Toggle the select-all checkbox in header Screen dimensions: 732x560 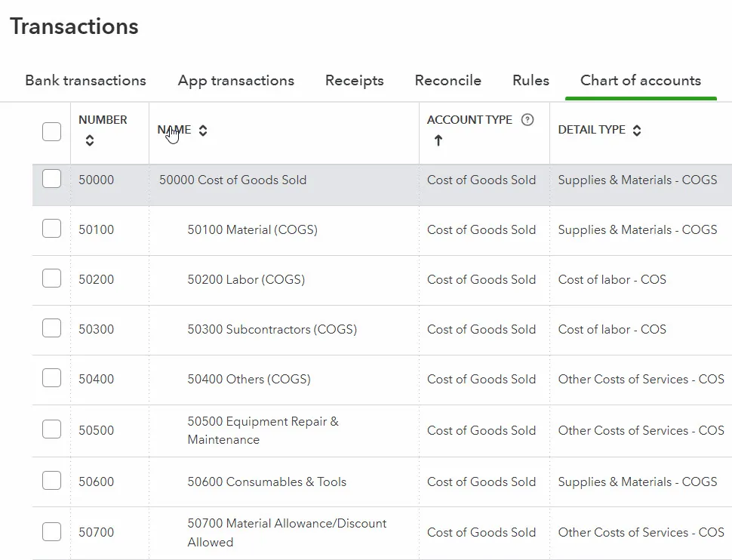point(51,131)
